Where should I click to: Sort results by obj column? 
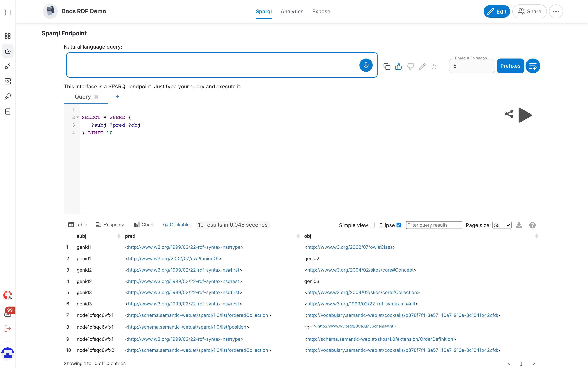click(537, 236)
